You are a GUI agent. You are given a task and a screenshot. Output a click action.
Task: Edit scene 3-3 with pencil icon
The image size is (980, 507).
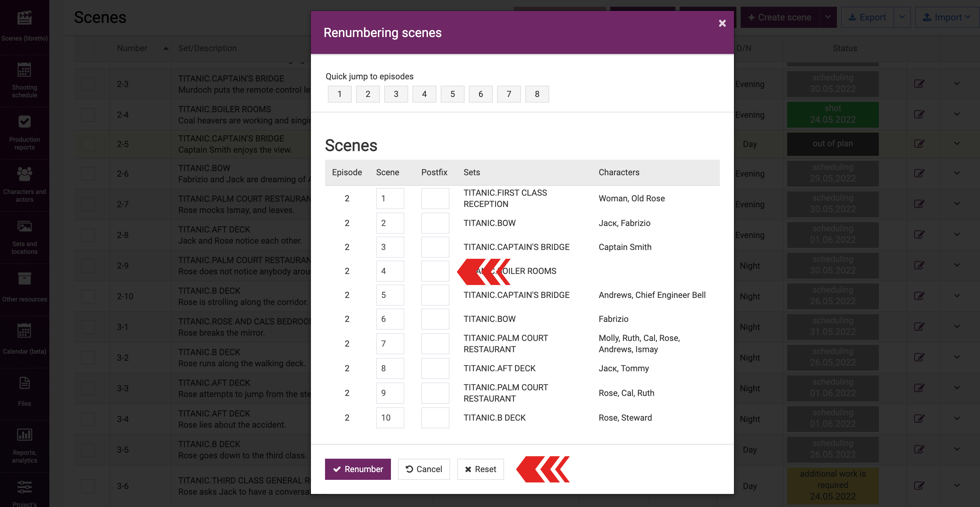point(919,388)
